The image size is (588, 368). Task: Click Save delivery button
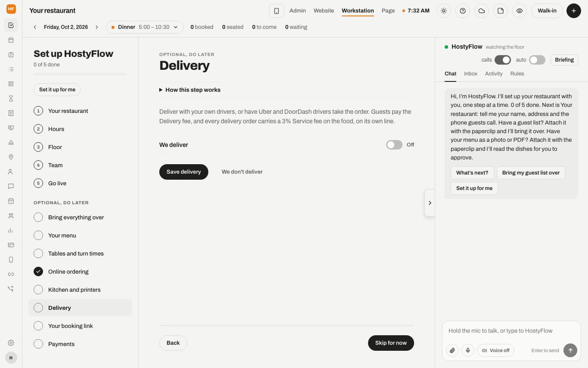(184, 172)
